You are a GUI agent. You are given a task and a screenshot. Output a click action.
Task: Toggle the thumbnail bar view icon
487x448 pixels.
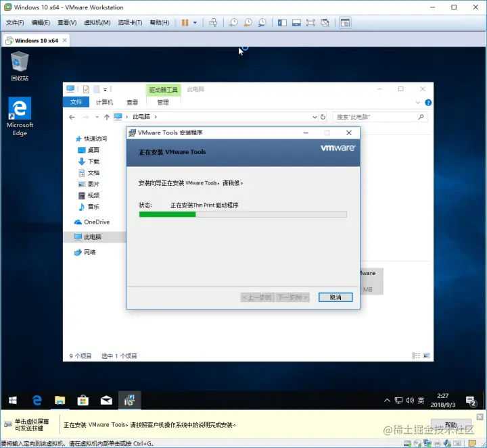296,23
